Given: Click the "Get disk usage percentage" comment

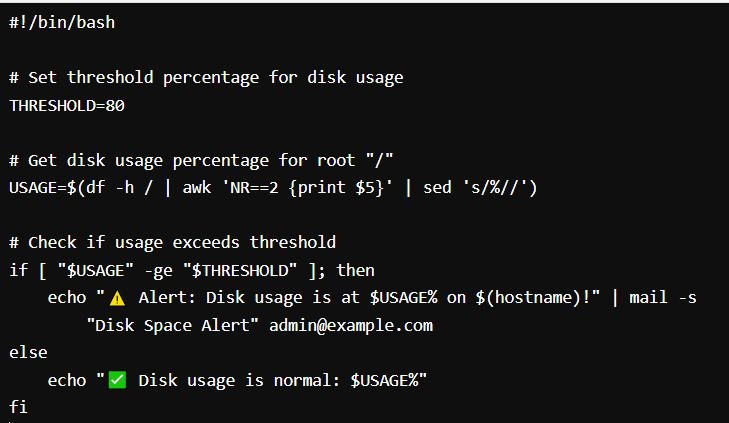Looking at the screenshot, I should pos(201,160).
